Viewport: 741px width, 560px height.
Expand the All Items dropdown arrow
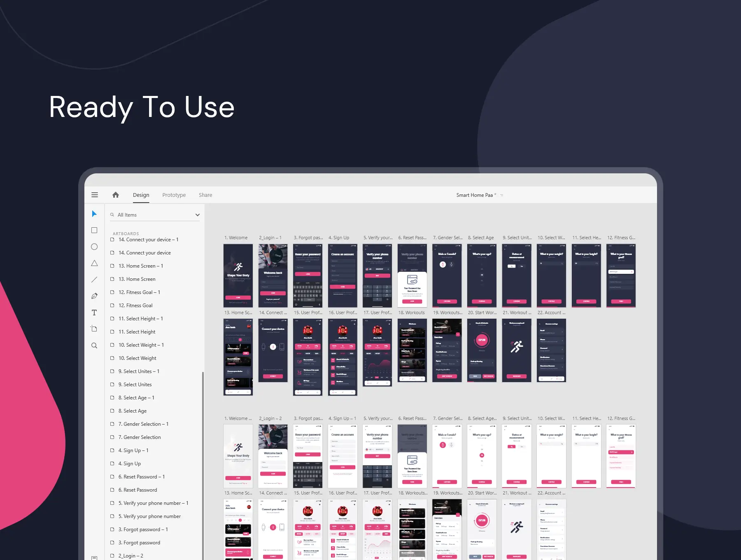[198, 215]
